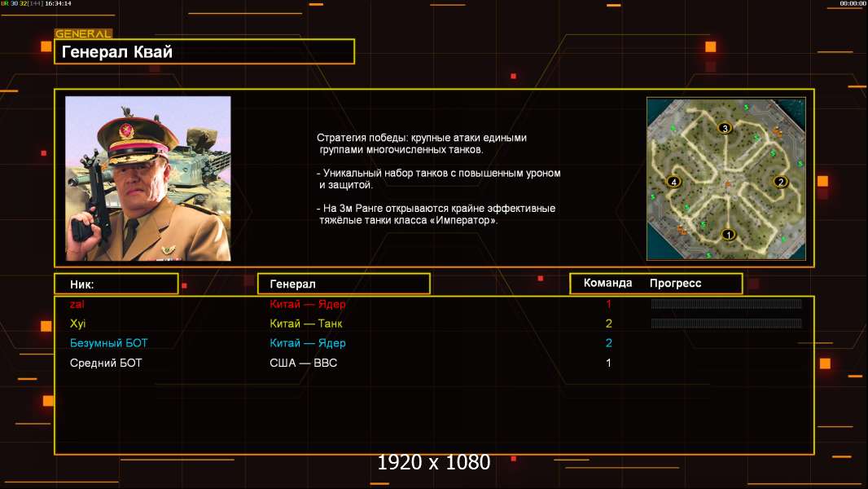
Task: Select the Ник column header
Action: 116,284
